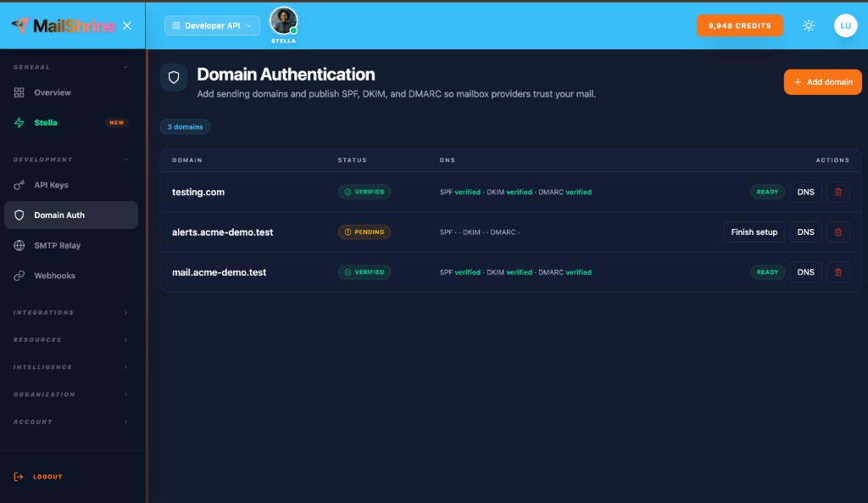Image resolution: width=868 pixels, height=503 pixels.
Task: Expand the Organization section
Action: 71,394
